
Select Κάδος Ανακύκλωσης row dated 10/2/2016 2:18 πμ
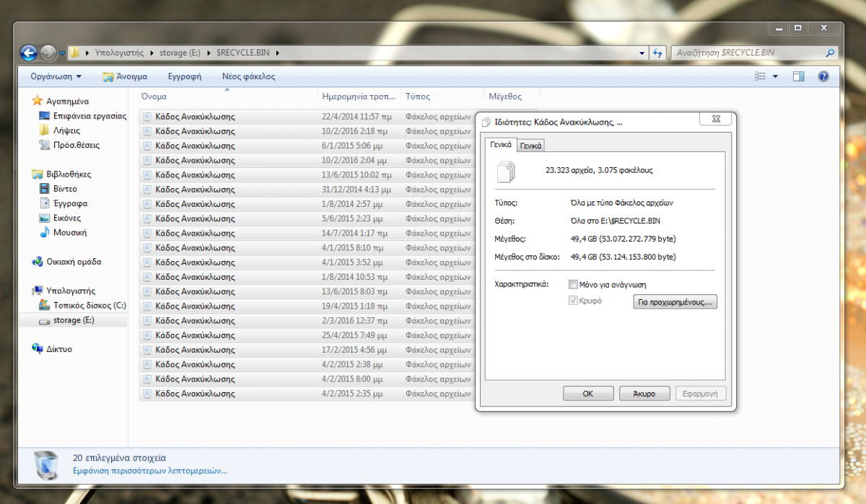[x=306, y=131]
